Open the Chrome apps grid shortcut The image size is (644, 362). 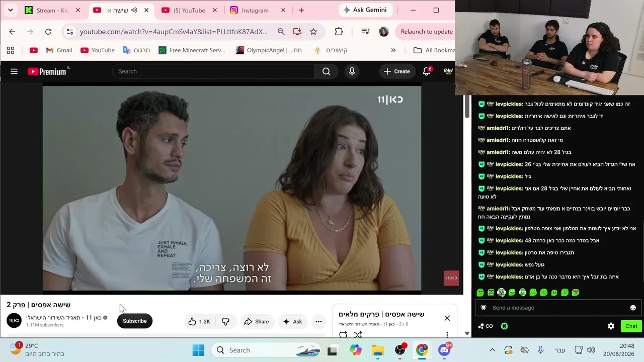pos(11,50)
